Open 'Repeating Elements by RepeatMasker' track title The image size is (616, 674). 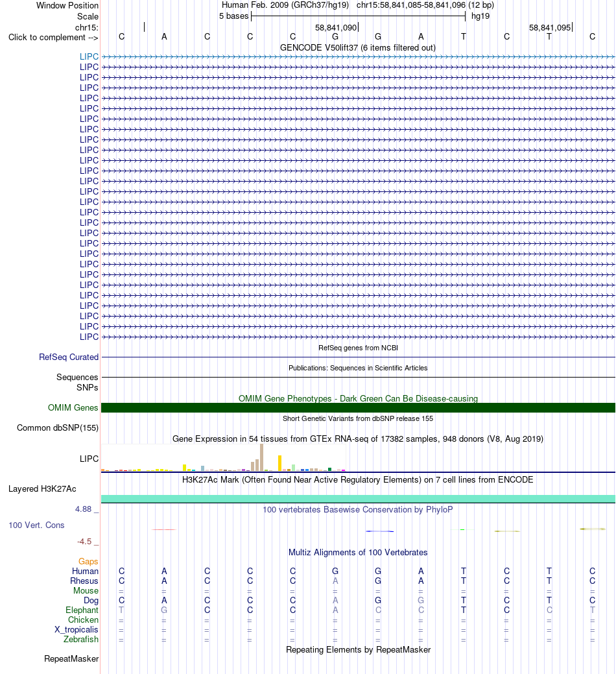pos(358,650)
